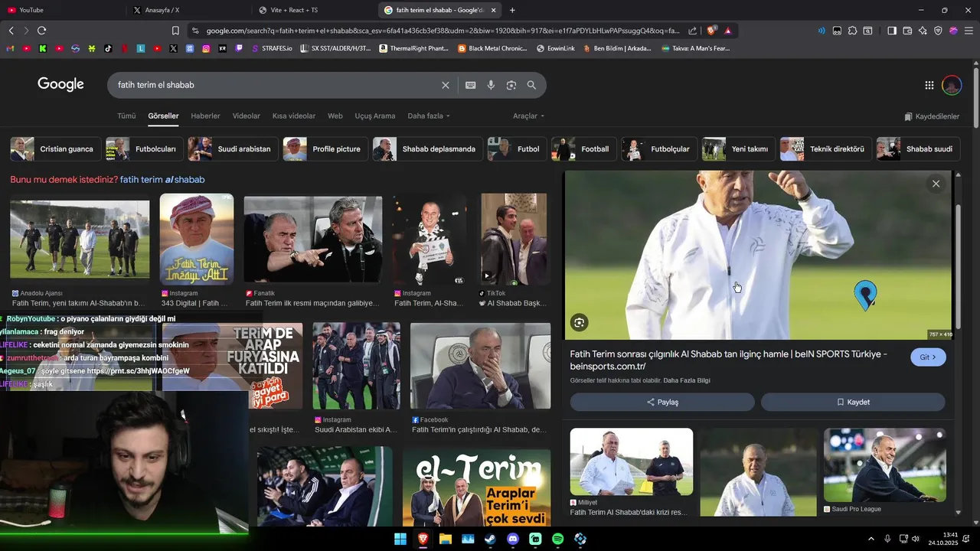Click Daha Fazla Bilgi copyright link

687,380
